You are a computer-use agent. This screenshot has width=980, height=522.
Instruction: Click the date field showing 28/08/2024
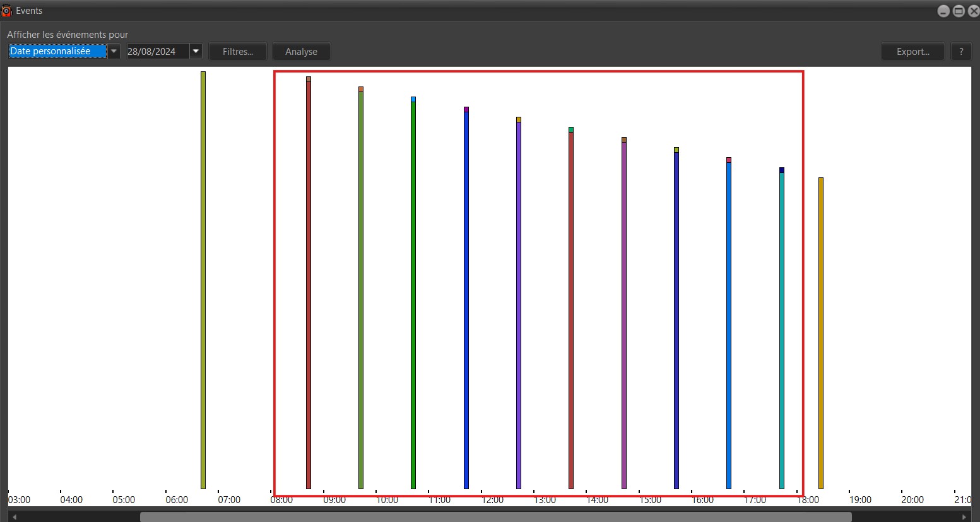tap(158, 51)
